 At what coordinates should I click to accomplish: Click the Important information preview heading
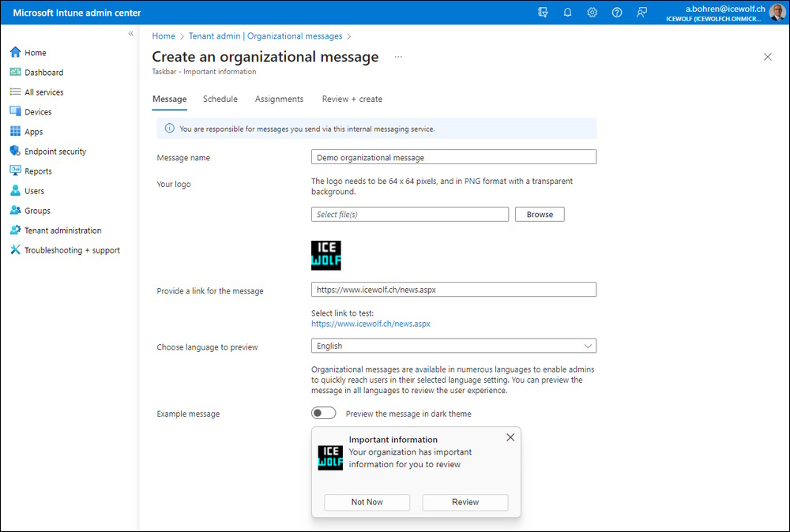tap(393, 440)
